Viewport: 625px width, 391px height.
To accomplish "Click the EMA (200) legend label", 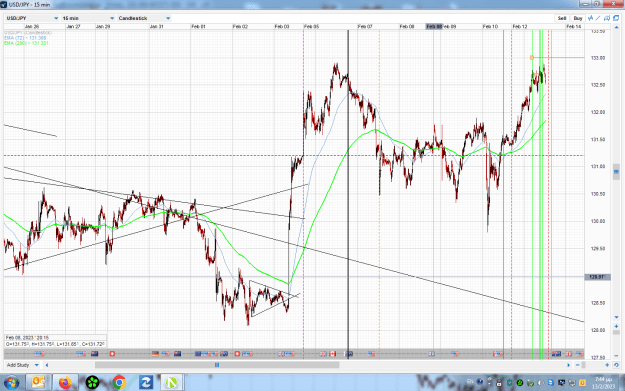I will coord(26,43).
